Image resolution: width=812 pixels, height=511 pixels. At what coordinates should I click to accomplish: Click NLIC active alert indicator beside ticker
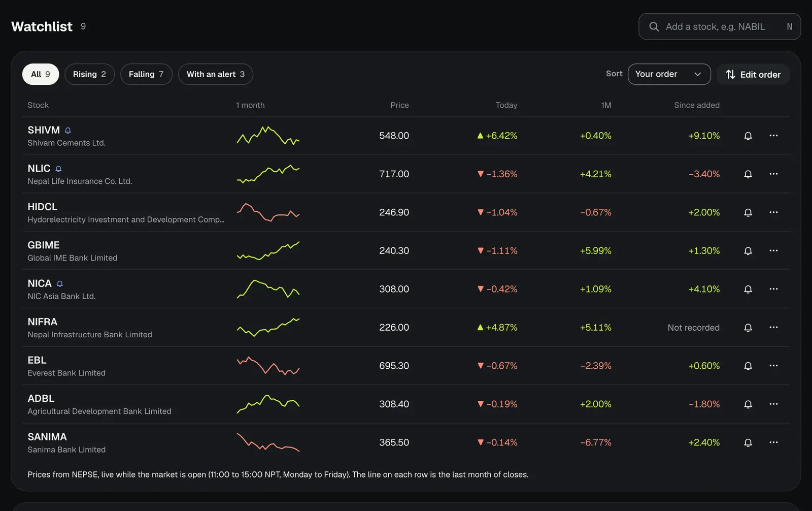[x=58, y=169]
